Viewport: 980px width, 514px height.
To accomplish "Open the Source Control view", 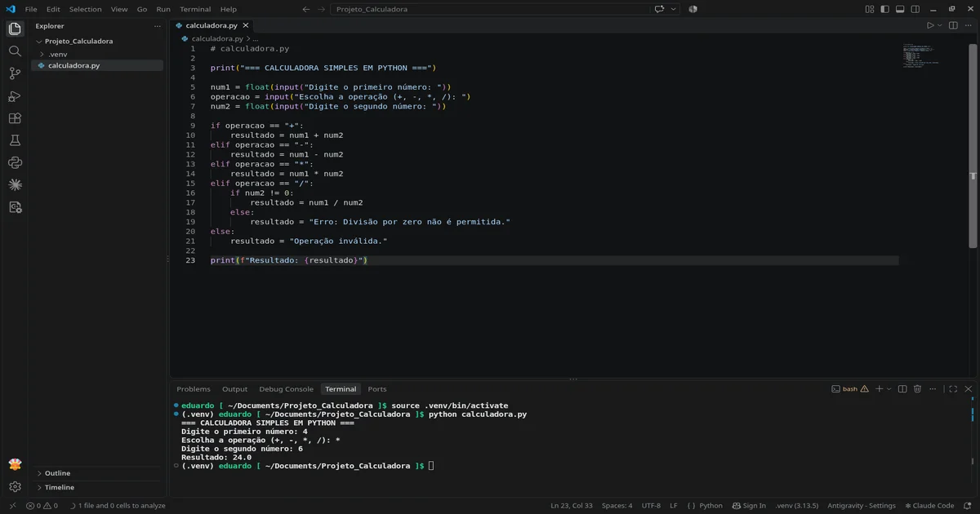I will [15, 73].
